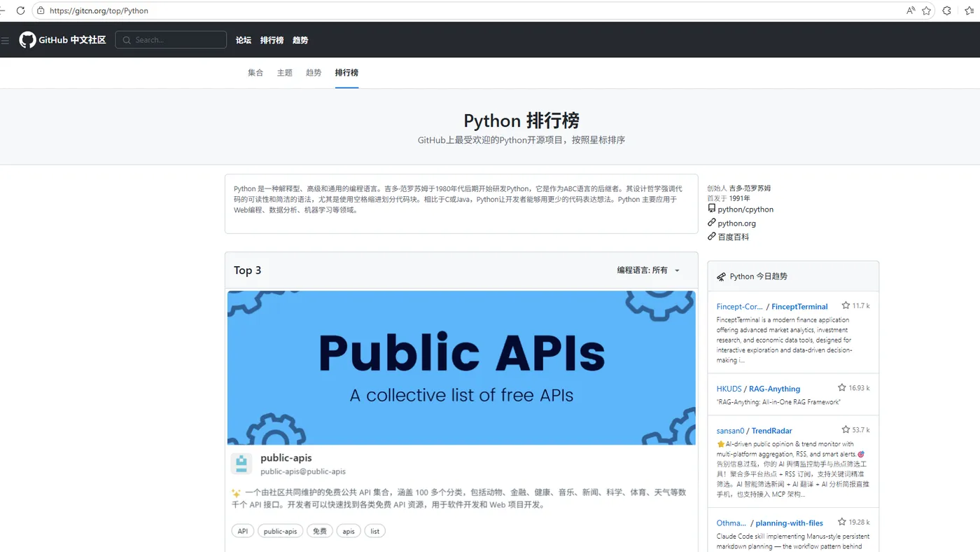Click the link icon beside 百度百科
Screen dimensions: 980x552
[x=712, y=237]
